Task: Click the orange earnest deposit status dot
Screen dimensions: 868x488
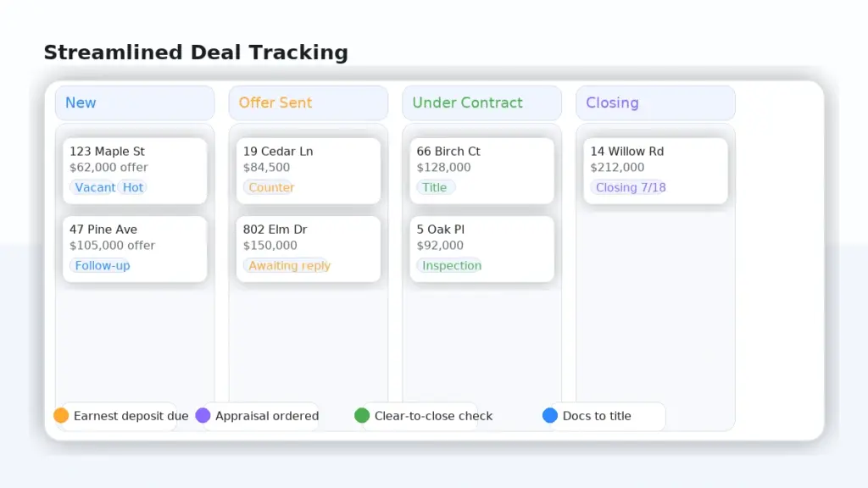Action: point(61,416)
